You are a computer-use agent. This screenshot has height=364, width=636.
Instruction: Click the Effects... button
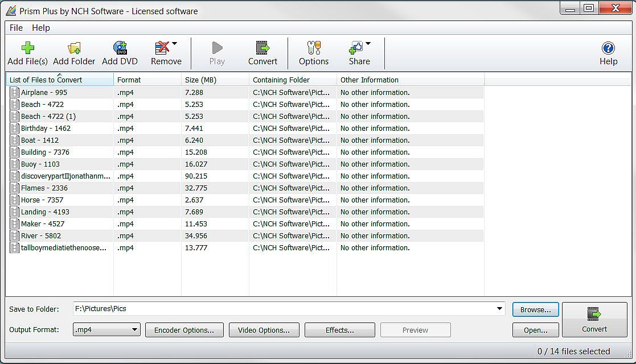339,330
